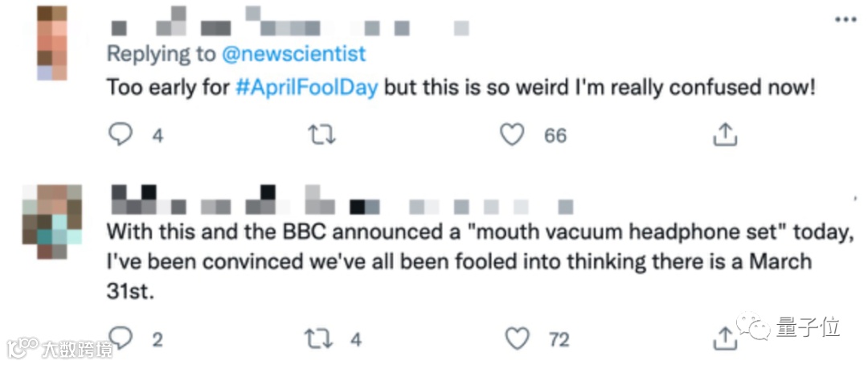Like the tweet with 72 likes
This screenshot has height=365, width=868.
click(518, 338)
